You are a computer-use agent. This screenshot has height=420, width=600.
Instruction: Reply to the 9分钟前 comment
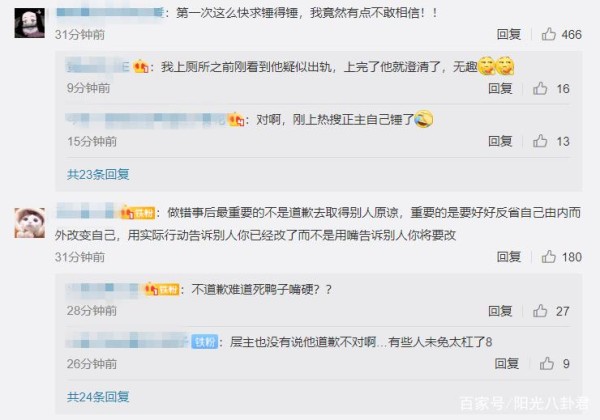pyautogui.click(x=500, y=88)
